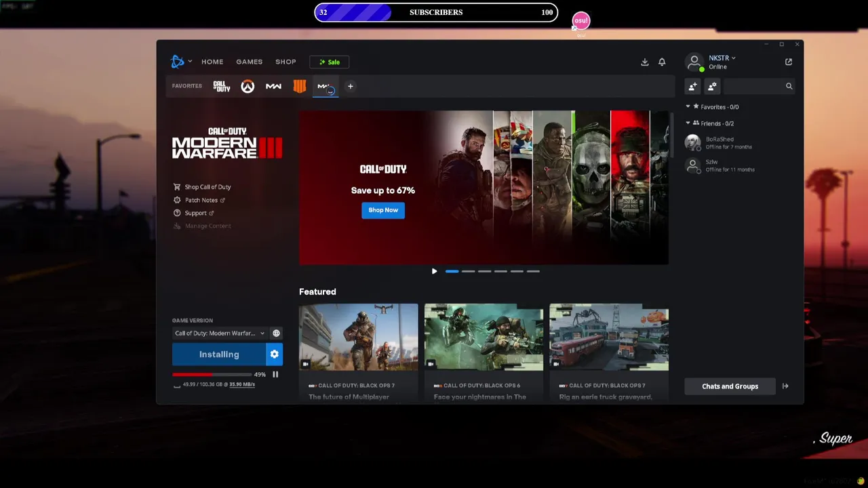Collapse the Favorites - 0/0 group
Screen dimensions: 868x488
click(688, 106)
